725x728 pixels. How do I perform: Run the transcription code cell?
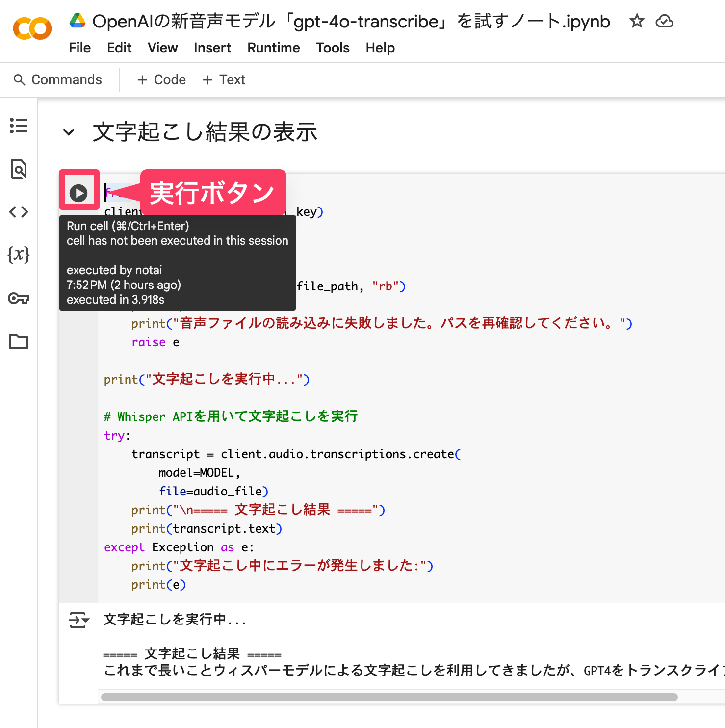click(x=78, y=193)
